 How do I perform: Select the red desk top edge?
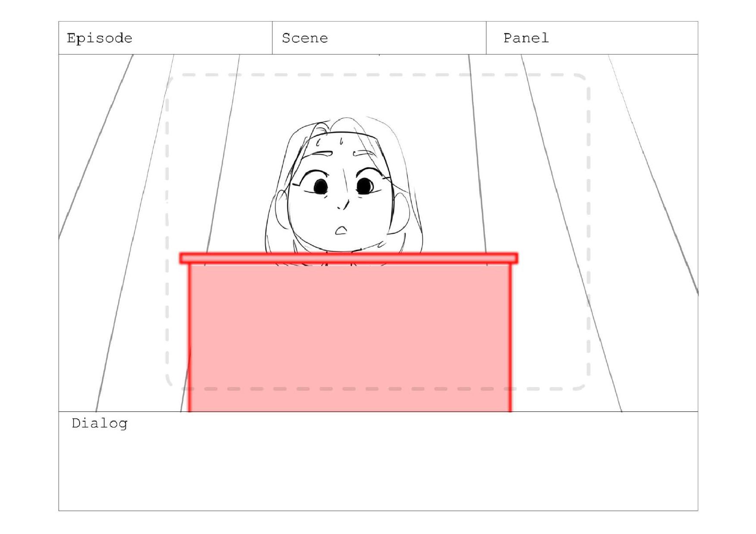(349, 258)
